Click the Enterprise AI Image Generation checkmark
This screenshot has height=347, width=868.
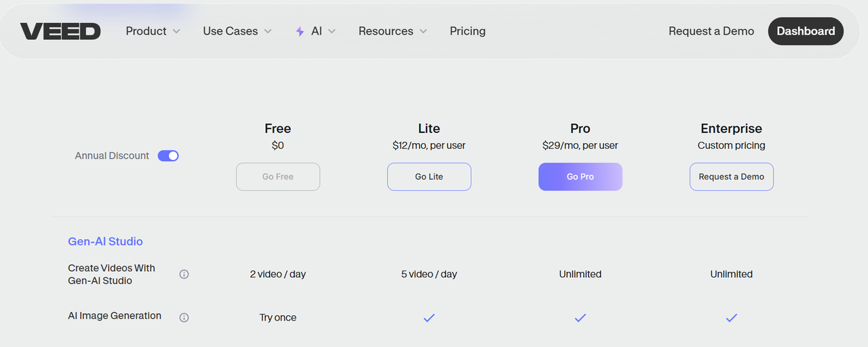coord(731,317)
